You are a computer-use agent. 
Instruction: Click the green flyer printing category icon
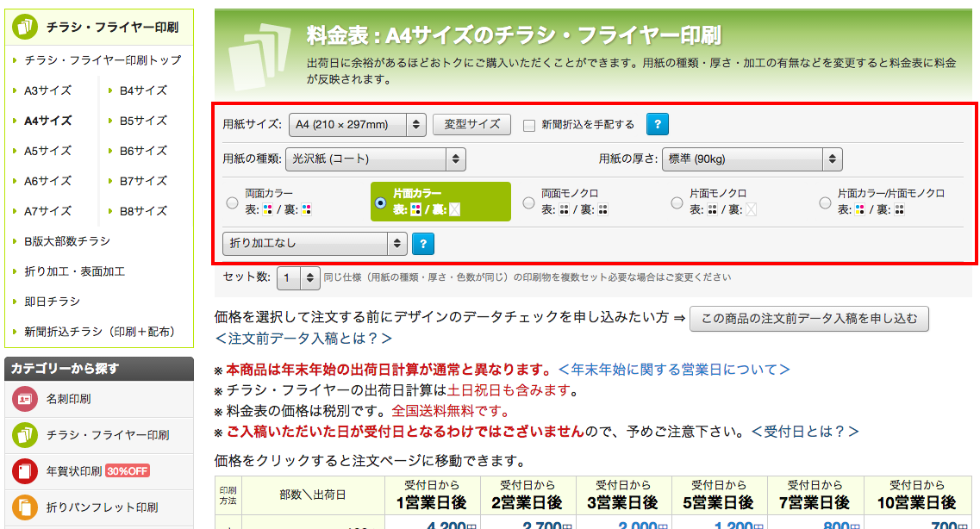point(25,435)
